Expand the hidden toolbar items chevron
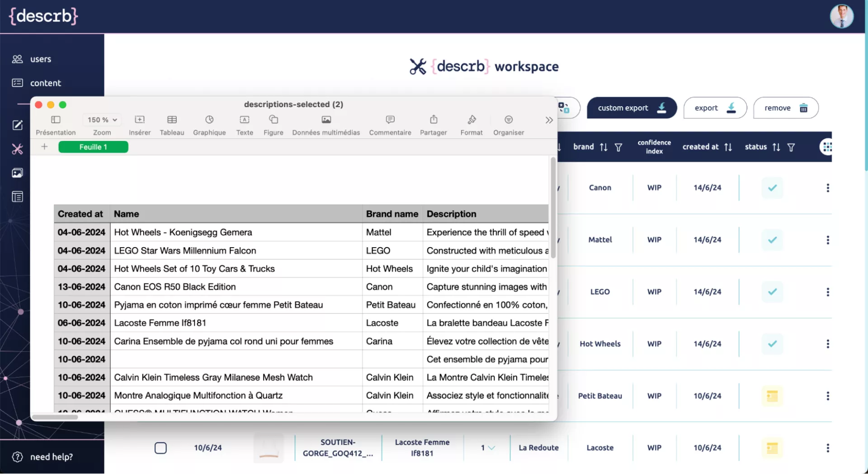The width and height of the screenshot is (868, 474). pyautogui.click(x=549, y=120)
